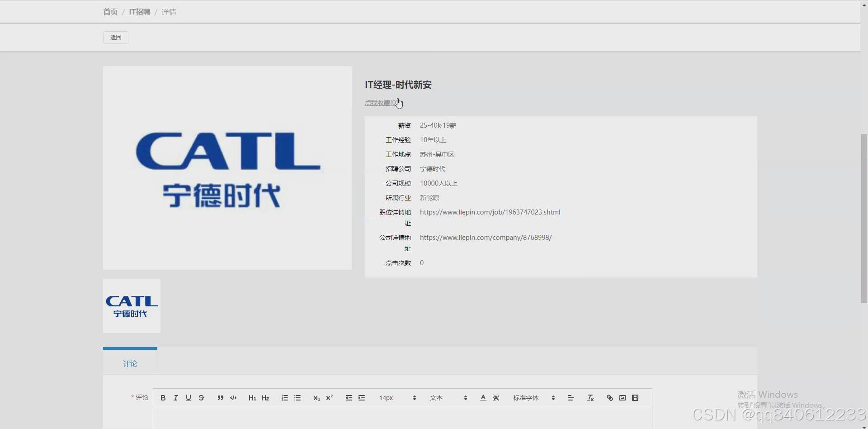Image resolution: width=868 pixels, height=429 pixels.
Task: Click the page vertical scrollbar thumb
Action: 864,218
